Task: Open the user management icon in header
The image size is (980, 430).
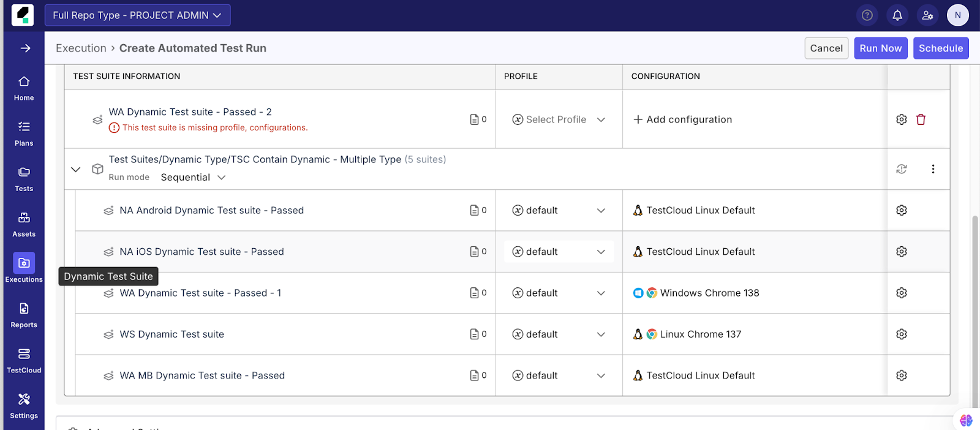Action: point(927,15)
